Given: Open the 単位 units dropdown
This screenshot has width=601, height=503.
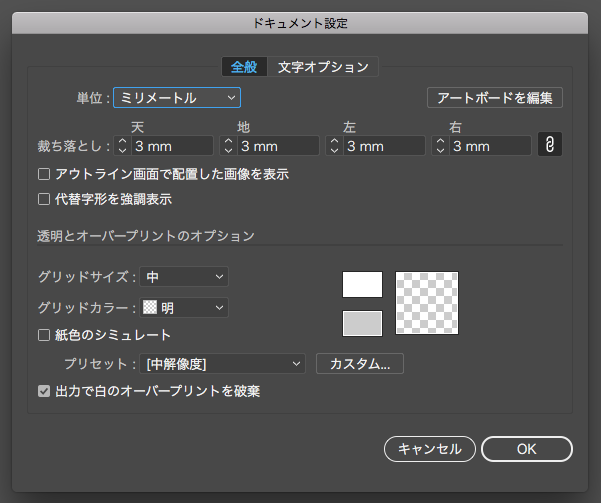Looking at the screenshot, I should pos(177,97).
